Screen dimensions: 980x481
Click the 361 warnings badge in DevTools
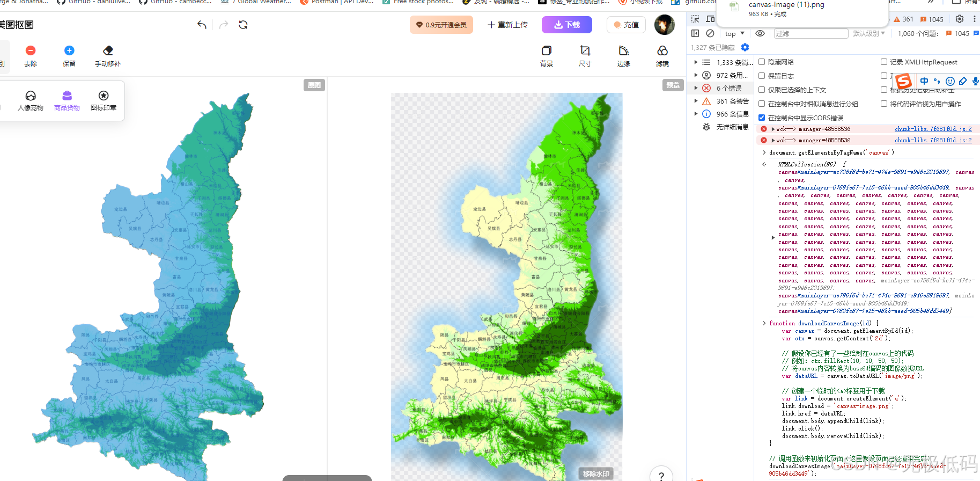[x=904, y=19]
